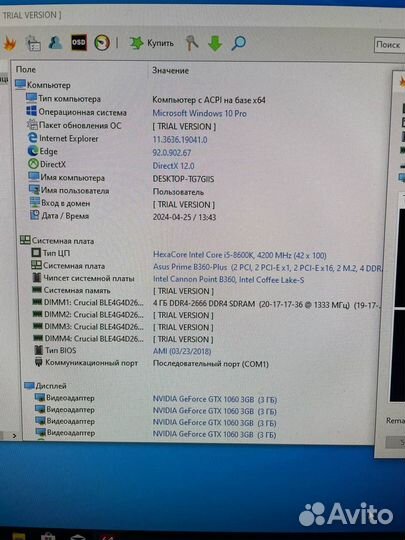405x540 pixels.
Task: Open the DirectX 12.0 link
Action: point(173,166)
